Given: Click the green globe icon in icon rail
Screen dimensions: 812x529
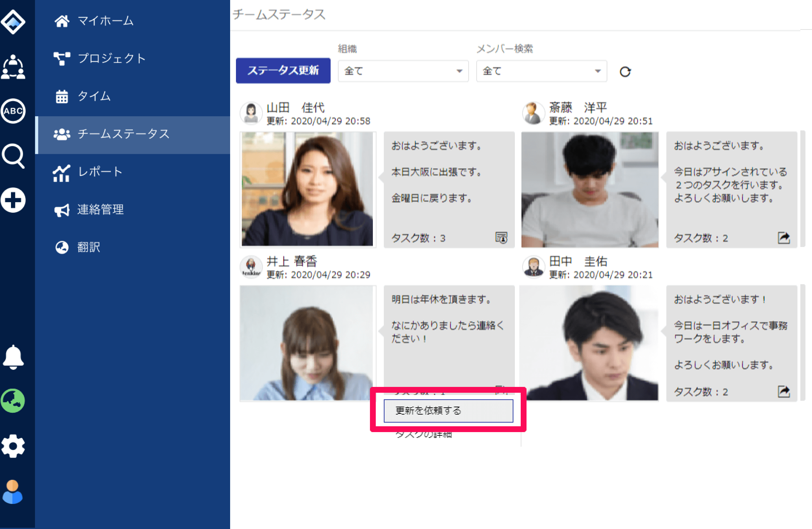Looking at the screenshot, I should [13, 401].
